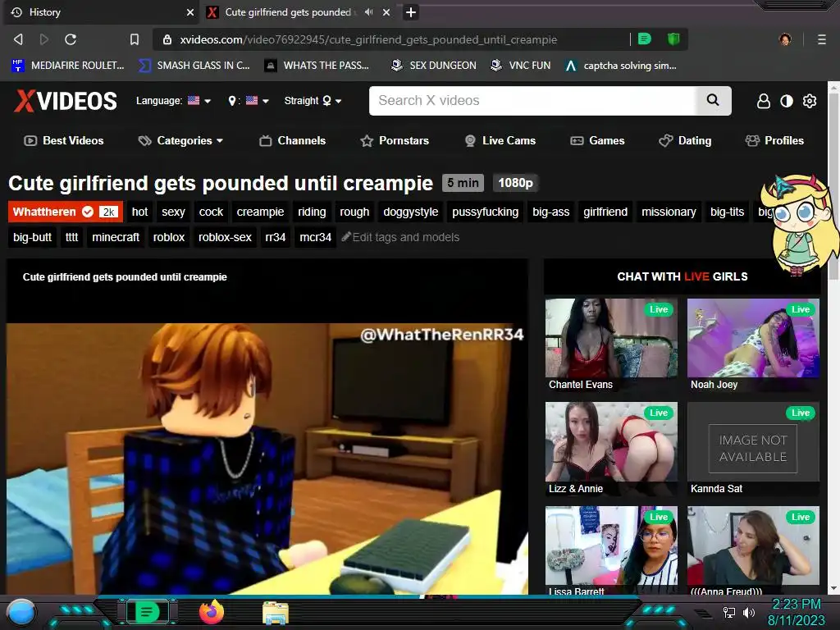Open the browser profile avatar
The height and width of the screenshot is (630, 840).
785,39
